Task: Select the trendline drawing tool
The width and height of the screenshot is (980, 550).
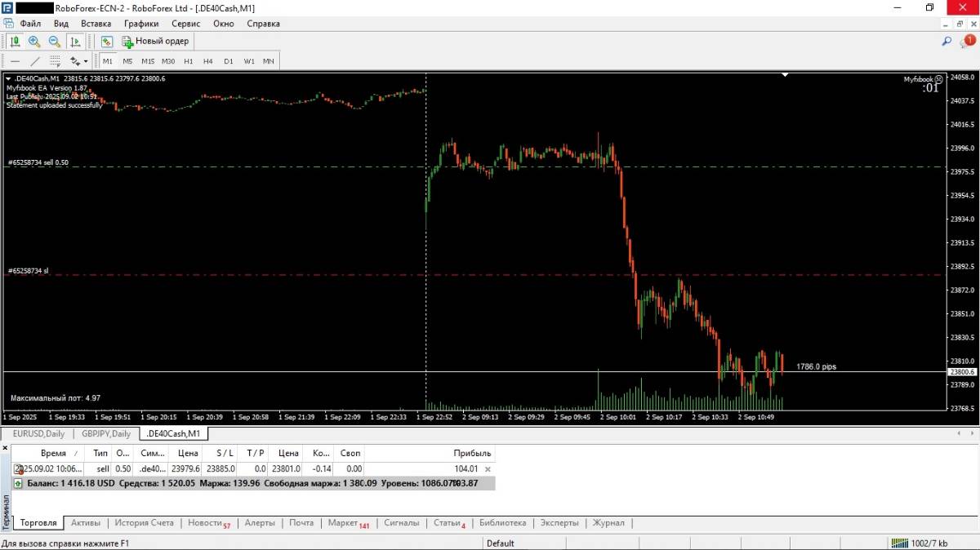Action: point(35,61)
